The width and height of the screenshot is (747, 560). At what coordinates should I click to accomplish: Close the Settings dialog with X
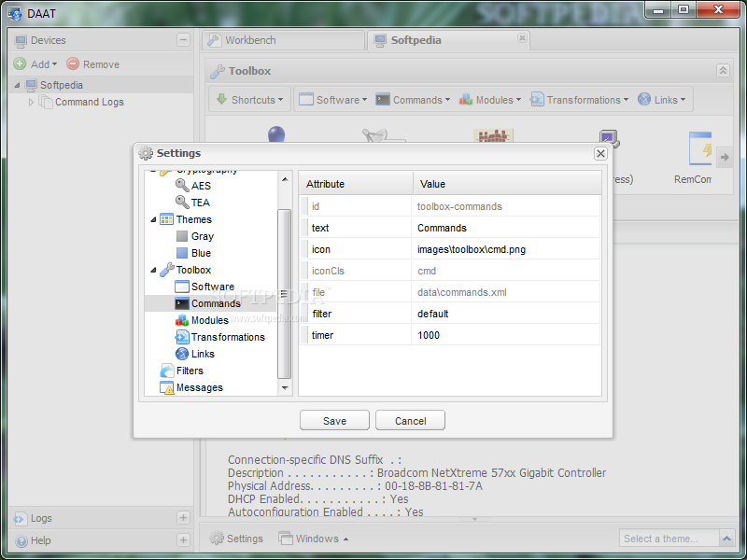pos(600,153)
